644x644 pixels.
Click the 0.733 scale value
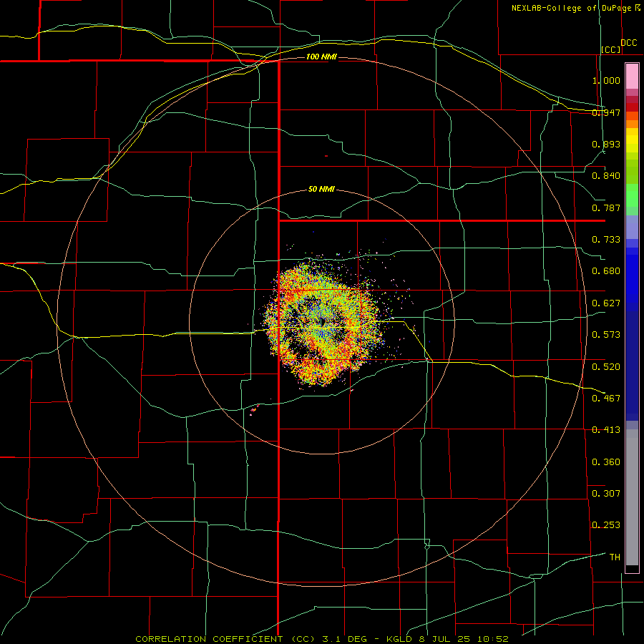point(606,240)
